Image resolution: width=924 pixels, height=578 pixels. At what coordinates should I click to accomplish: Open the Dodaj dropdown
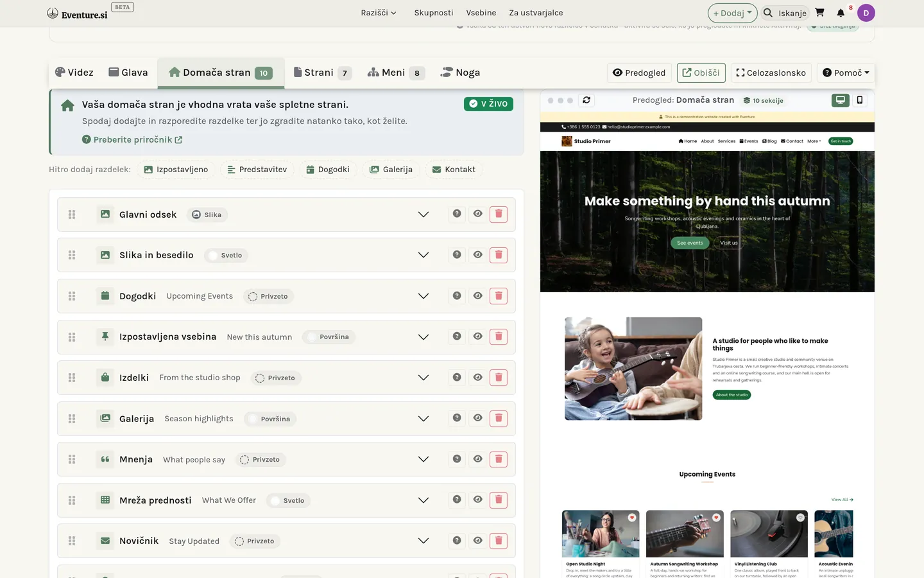pos(732,13)
